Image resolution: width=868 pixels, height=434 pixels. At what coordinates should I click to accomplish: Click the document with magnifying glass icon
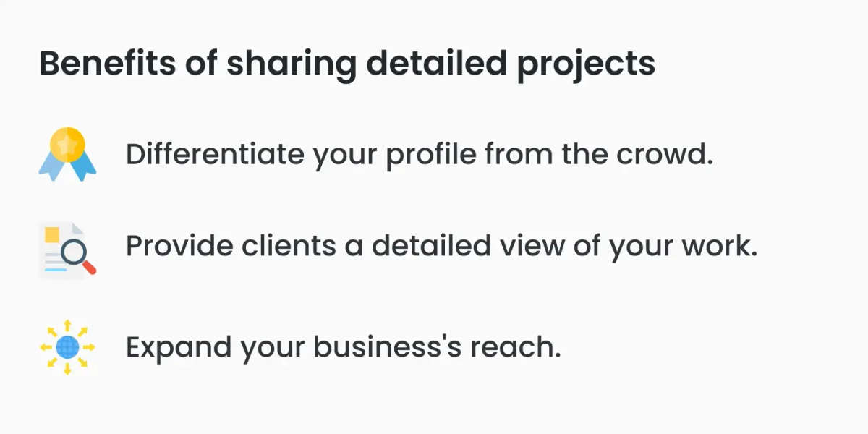point(67,250)
